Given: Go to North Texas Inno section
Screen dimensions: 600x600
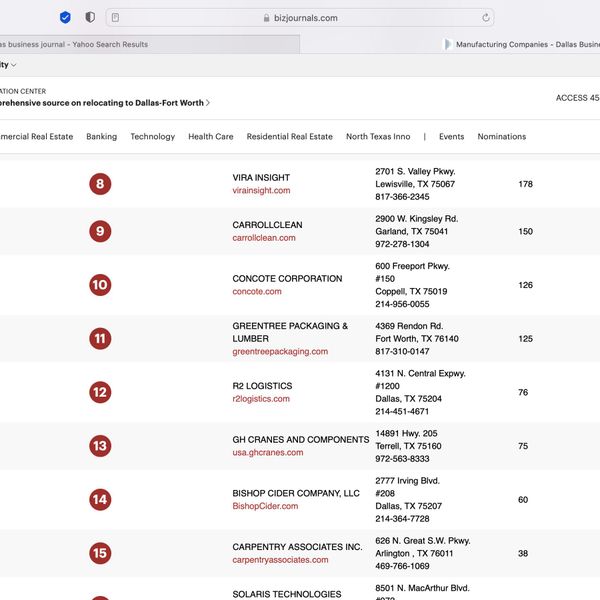Looking at the screenshot, I should (378, 137).
